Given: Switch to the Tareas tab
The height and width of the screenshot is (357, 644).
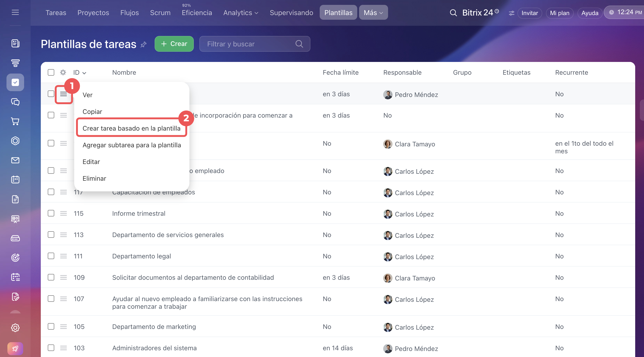Looking at the screenshot, I should pyautogui.click(x=56, y=13).
